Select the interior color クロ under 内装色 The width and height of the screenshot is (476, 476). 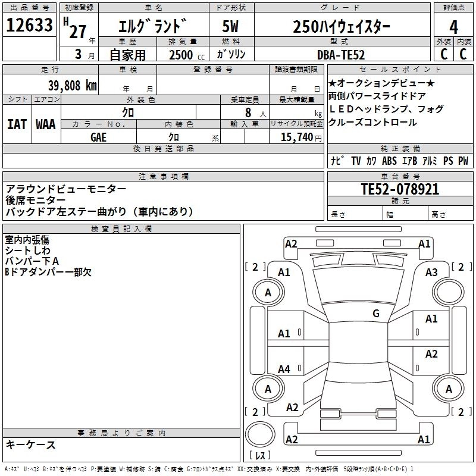(x=174, y=137)
